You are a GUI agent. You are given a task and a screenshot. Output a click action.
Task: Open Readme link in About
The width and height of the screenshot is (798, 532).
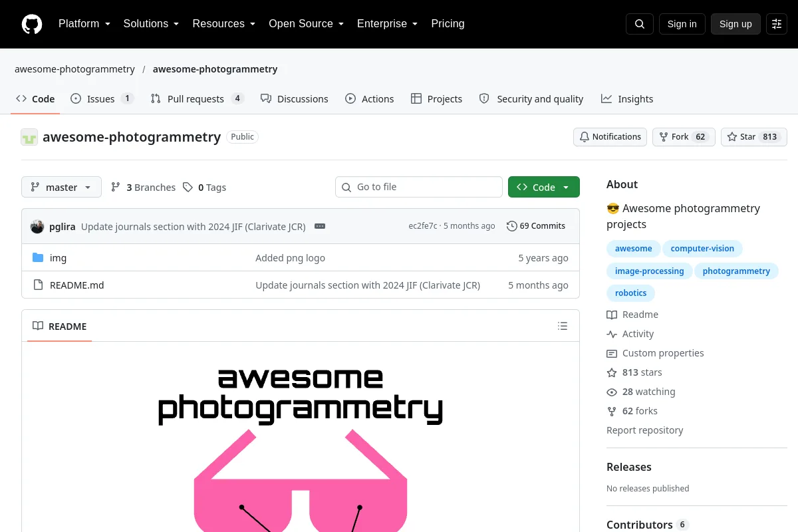click(632, 315)
